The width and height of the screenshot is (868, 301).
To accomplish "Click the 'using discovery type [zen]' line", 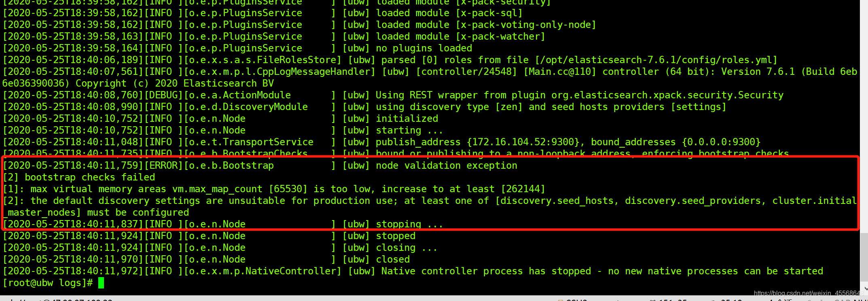I will 365,107.
